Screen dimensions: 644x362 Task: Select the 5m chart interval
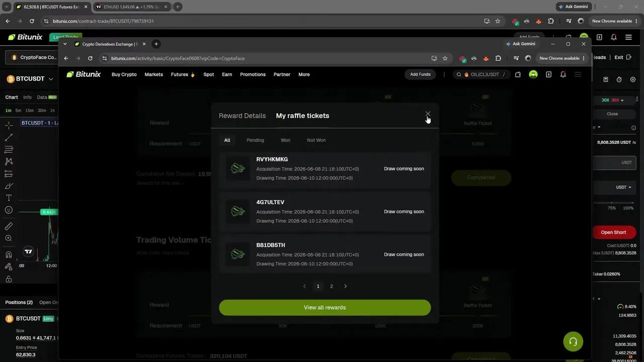pos(18,111)
